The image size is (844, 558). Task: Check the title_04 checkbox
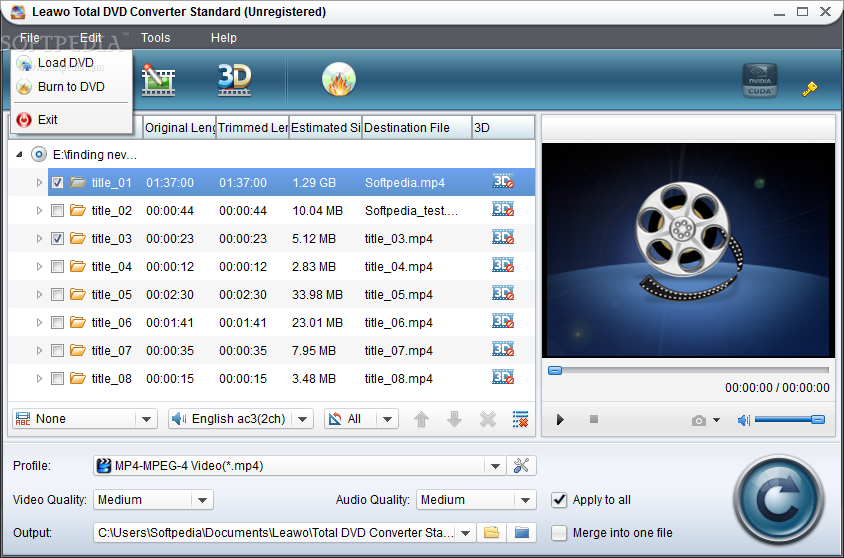(x=57, y=266)
